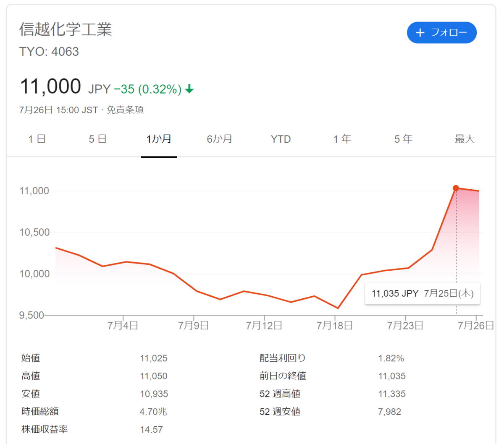Open the 免責条項 disclaimer link
This screenshot has width=504, height=444.
pyautogui.click(x=125, y=110)
